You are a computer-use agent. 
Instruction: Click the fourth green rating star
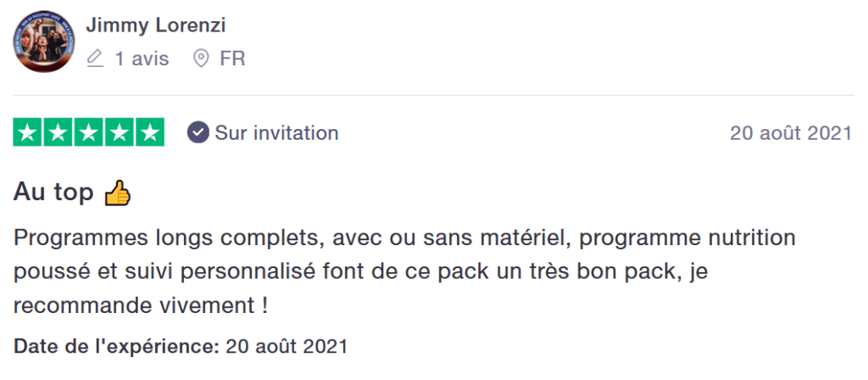pos(120,132)
